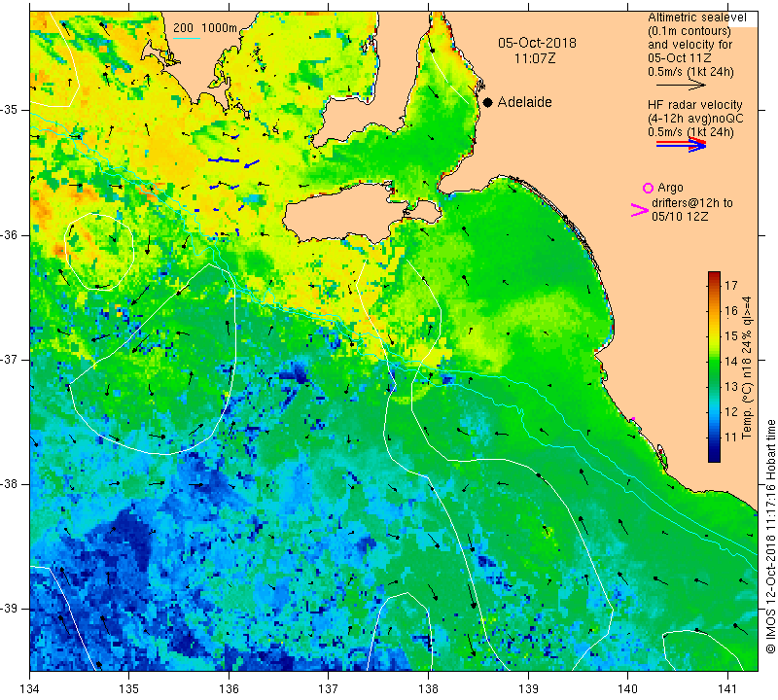Screen dimensions: 778x700
Task: Click the 15 label on the color bar
Action: [731, 336]
